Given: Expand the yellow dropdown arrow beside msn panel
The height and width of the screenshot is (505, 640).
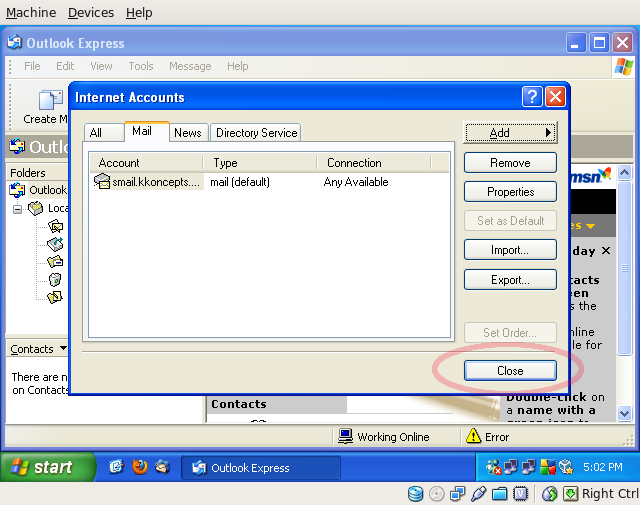Looking at the screenshot, I should (590, 226).
